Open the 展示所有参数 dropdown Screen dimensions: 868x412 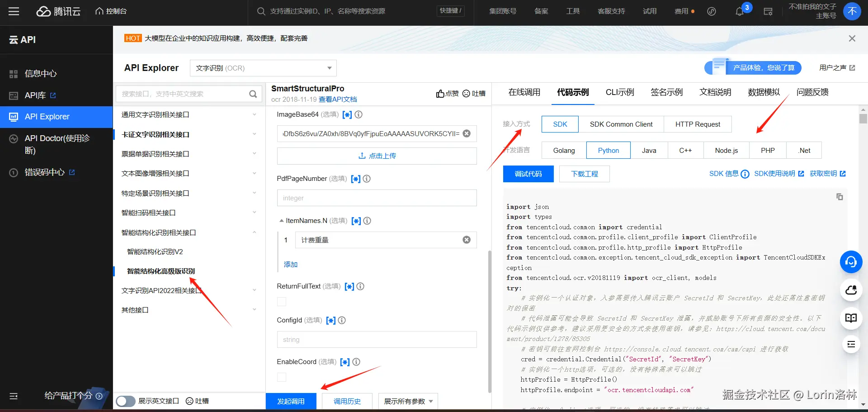click(x=408, y=402)
